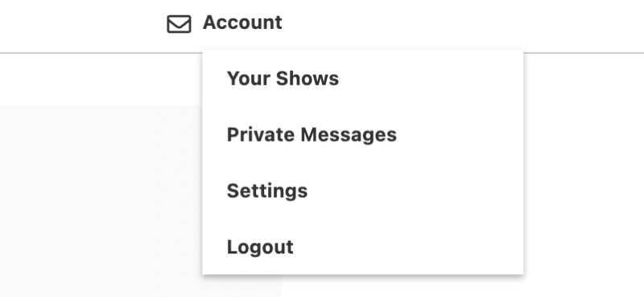
Task: Click the Account header text
Action: coord(242,23)
